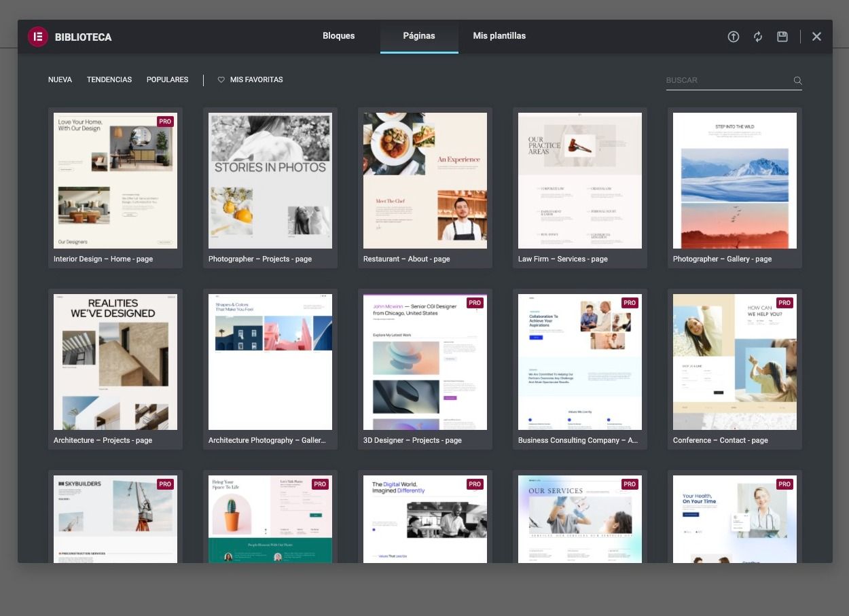
Task: Open Law Firm Services page thumbnail
Action: click(580, 181)
